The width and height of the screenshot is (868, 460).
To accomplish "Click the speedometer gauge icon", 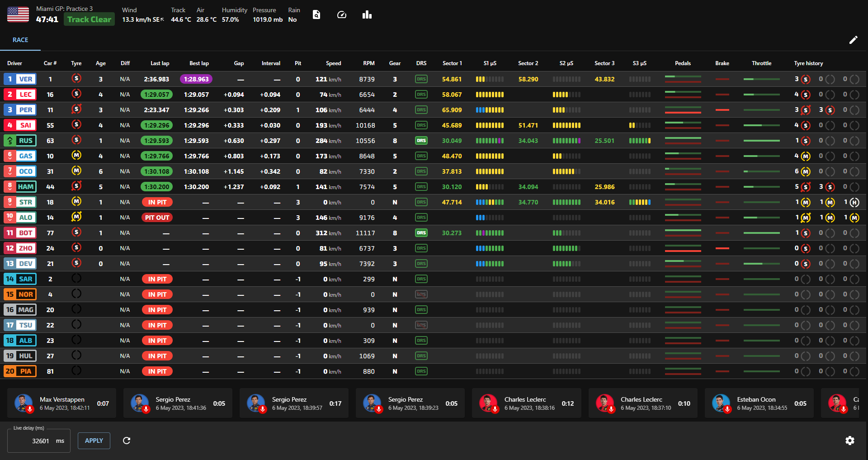I will point(342,15).
